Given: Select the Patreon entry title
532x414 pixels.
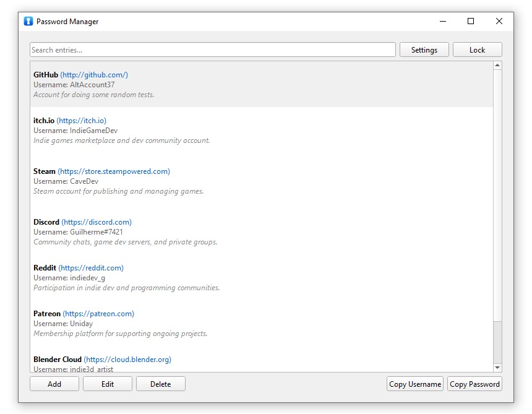Looking at the screenshot, I should tap(47, 314).
